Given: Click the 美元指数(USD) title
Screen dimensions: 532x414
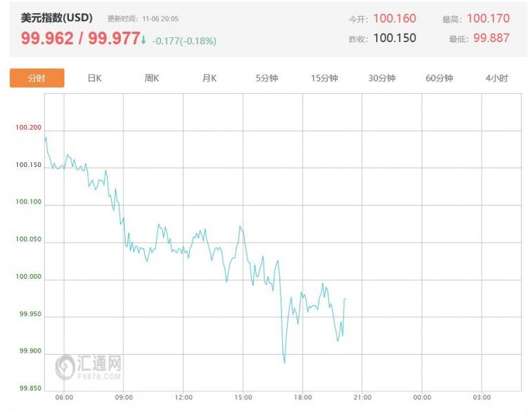Looking at the screenshot, I should [57, 18].
